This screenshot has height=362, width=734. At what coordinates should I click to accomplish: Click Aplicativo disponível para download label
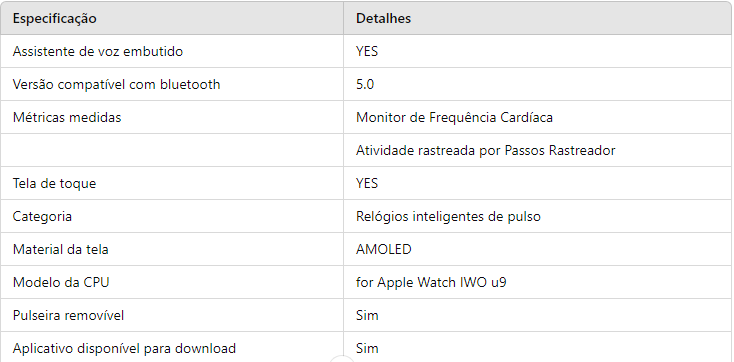click(x=124, y=348)
